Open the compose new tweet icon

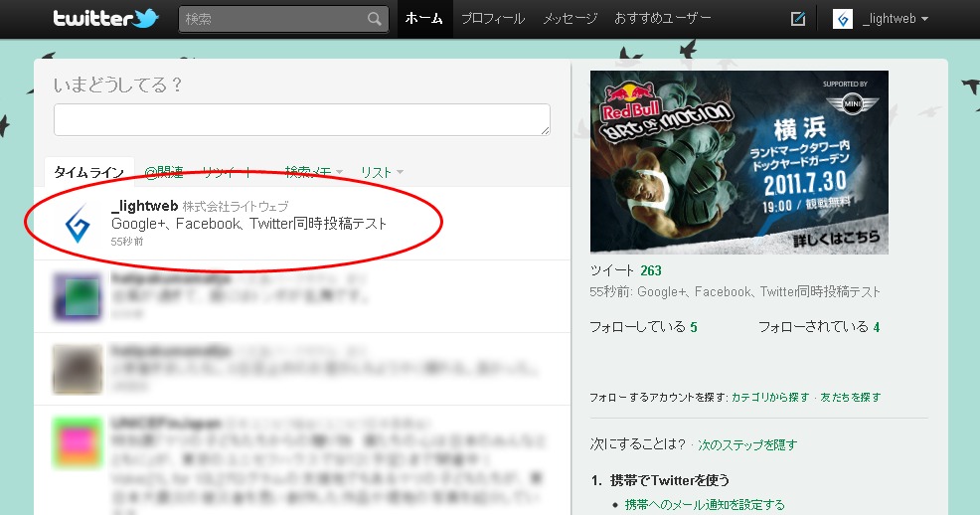[798, 19]
